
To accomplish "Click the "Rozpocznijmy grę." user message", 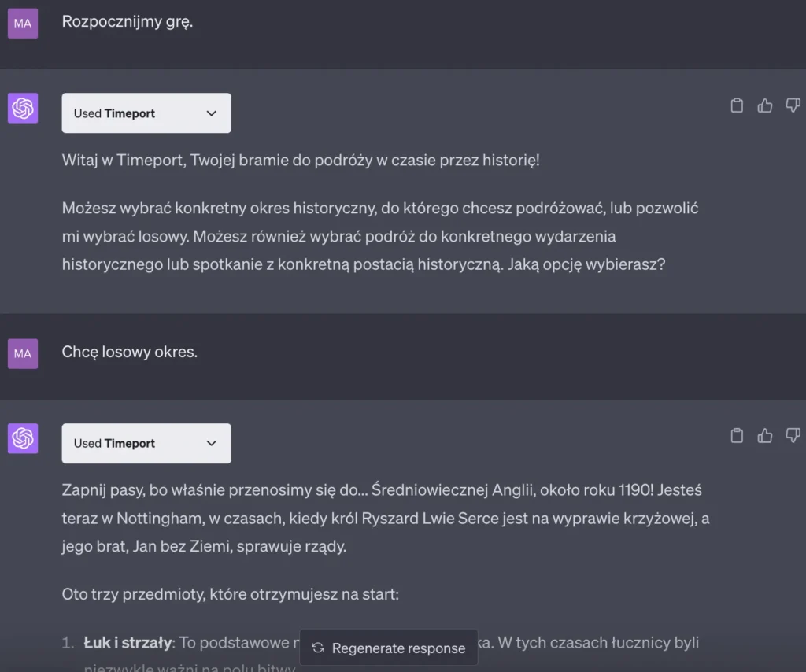I will [x=128, y=22].
